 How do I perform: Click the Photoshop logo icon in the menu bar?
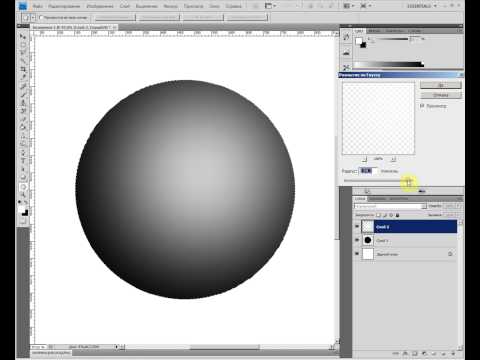pyautogui.click(x=23, y=6)
